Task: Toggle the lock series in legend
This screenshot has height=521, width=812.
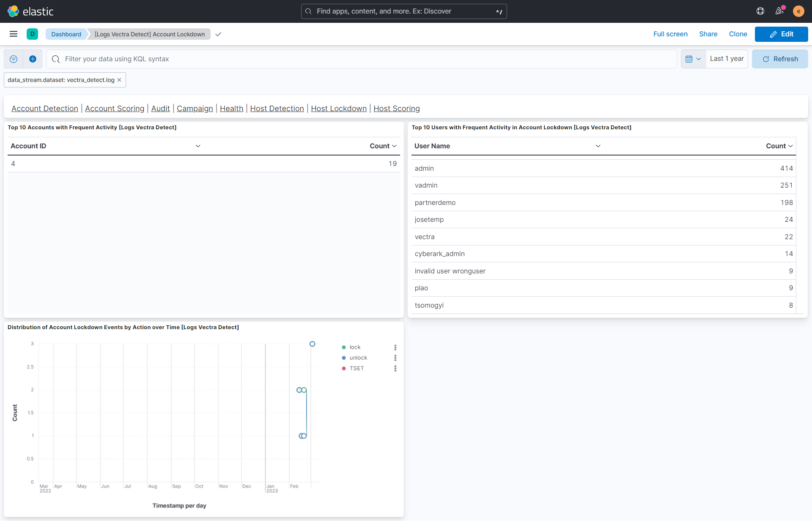Action: coord(355,347)
